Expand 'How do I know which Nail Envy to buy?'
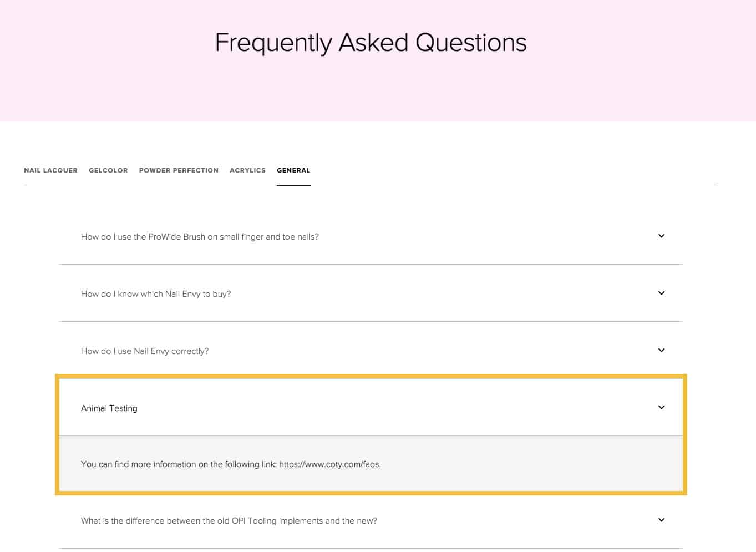 point(156,294)
